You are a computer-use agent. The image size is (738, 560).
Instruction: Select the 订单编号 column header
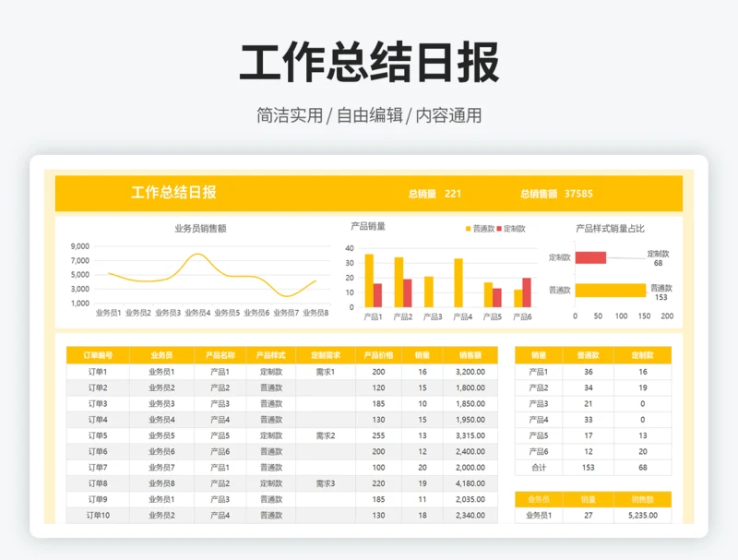tap(98, 355)
